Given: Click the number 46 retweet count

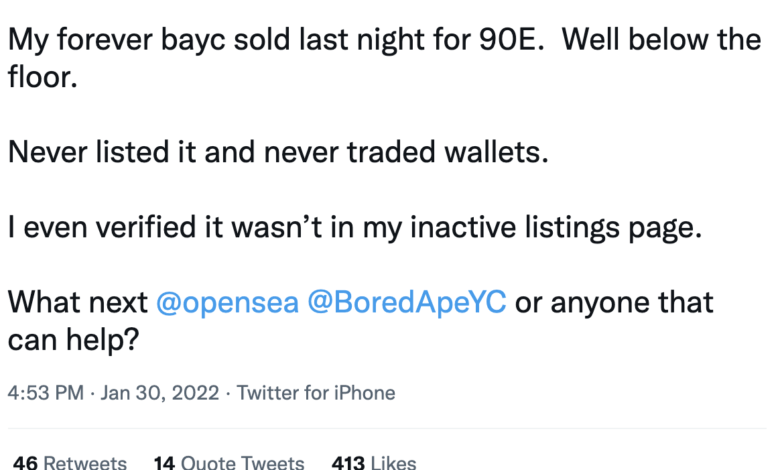Looking at the screenshot, I should [x=25, y=463].
